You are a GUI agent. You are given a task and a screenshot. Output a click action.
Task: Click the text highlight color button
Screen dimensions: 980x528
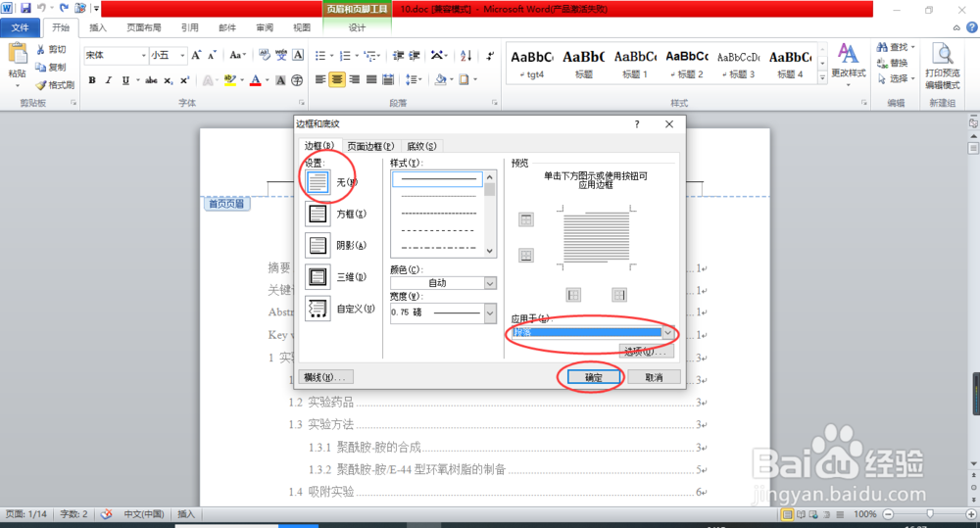click(x=230, y=80)
